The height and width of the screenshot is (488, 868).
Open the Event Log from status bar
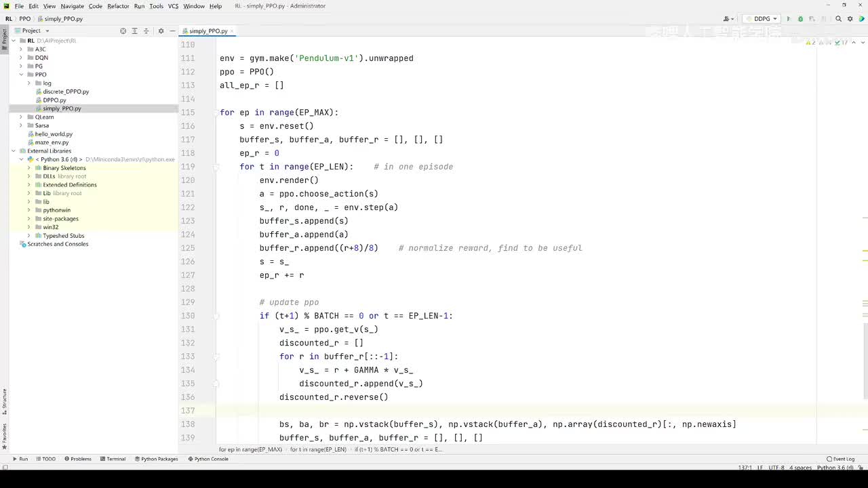pos(841,459)
